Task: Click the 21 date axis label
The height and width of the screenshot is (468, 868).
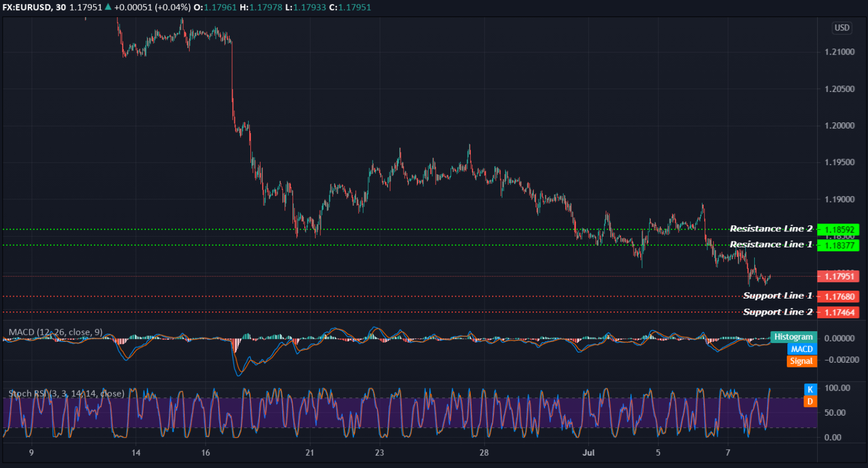Action: tap(310, 453)
